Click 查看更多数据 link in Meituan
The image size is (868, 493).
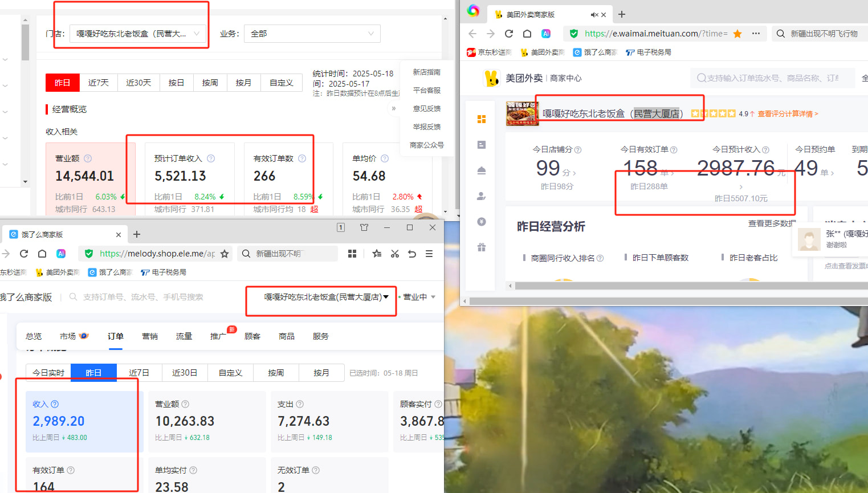point(772,223)
